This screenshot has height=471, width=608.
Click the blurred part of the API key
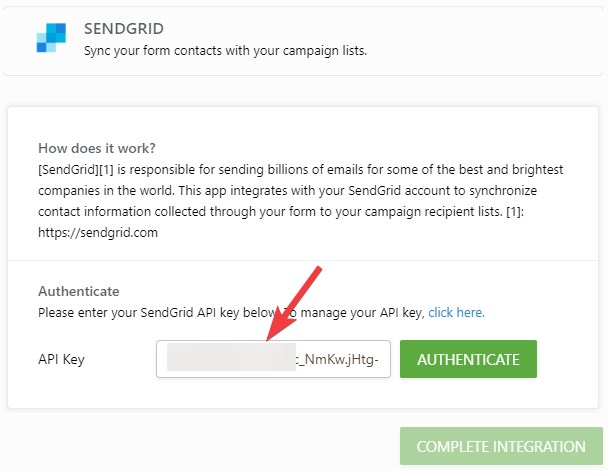tap(228, 359)
